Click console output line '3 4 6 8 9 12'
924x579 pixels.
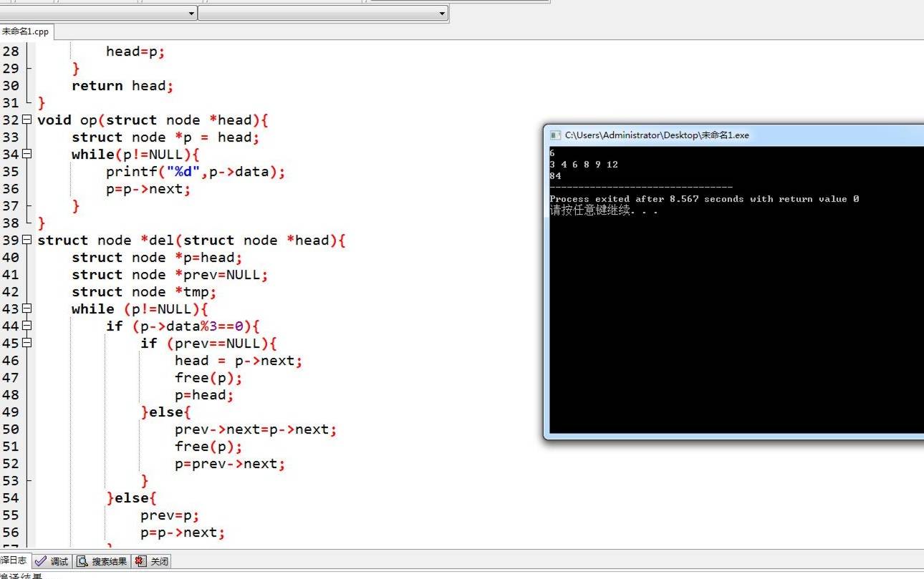click(584, 165)
